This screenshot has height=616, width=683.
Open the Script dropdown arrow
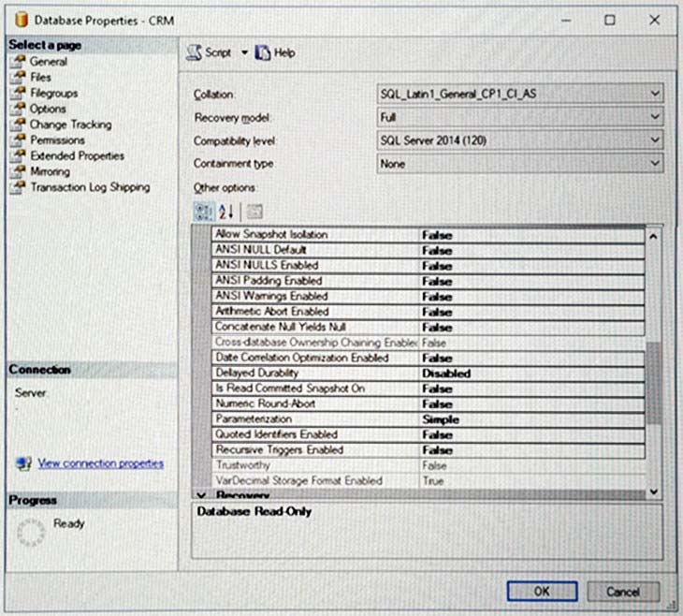[x=244, y=52]
